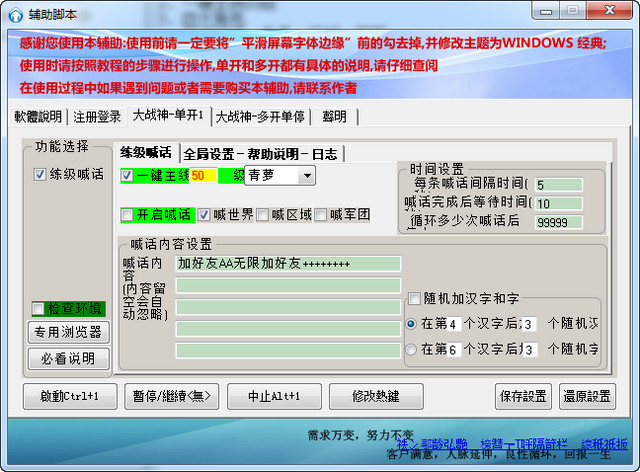Edit random count field in 在第4 row
The image size is (640, 472).
529,325
